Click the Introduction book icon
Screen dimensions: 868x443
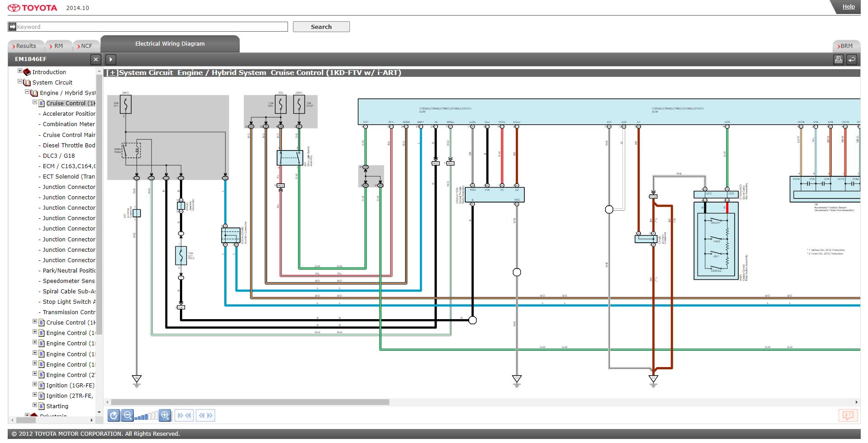point(27,72)
